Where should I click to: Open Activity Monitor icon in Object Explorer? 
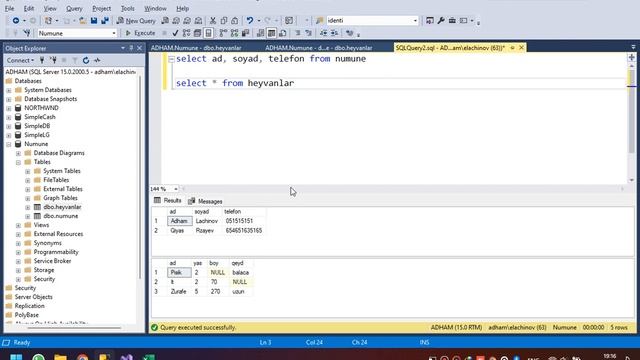pyautogui.click(x=97, y=60)
